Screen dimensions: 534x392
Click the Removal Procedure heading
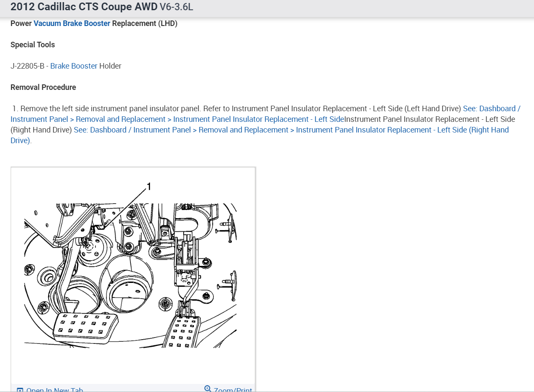point(43,87)
